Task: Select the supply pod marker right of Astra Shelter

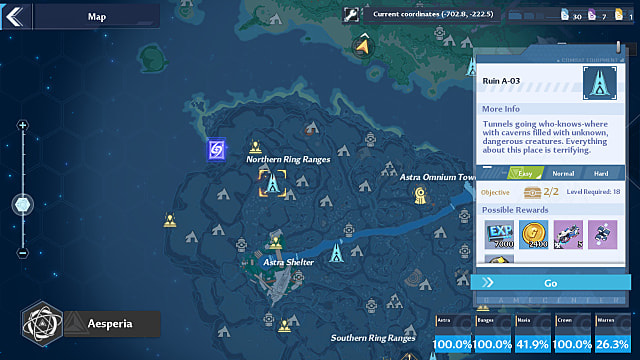Action: 298,278
